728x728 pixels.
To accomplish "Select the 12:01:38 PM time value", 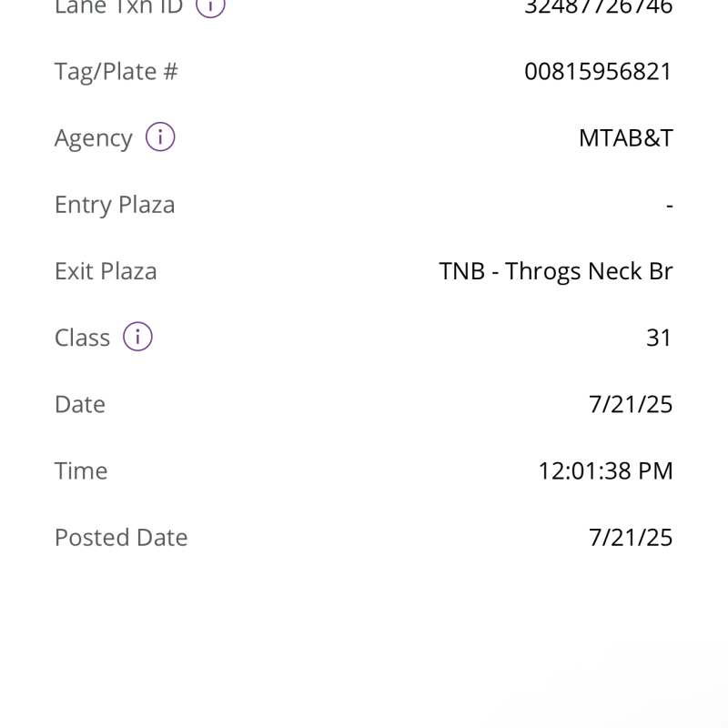I will (605, 470).
